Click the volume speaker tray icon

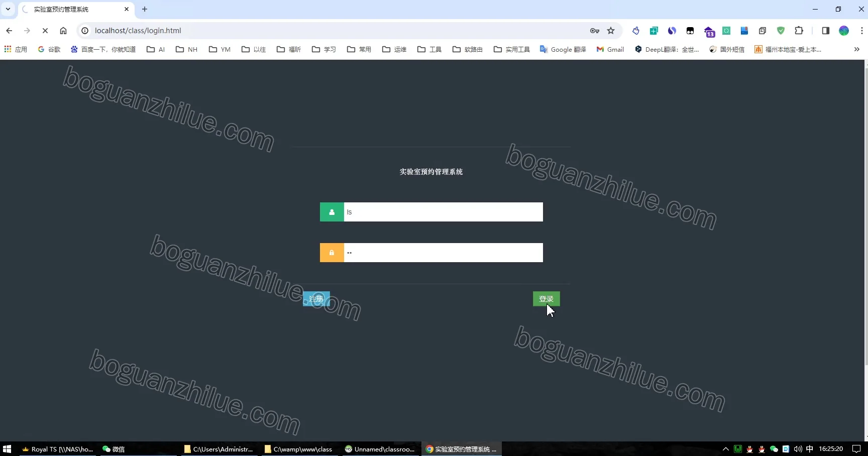pos(798,449)
